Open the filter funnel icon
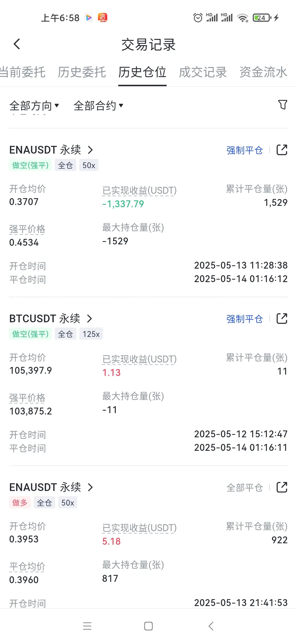This screenshot has width=297, height=644. point(282,105)
